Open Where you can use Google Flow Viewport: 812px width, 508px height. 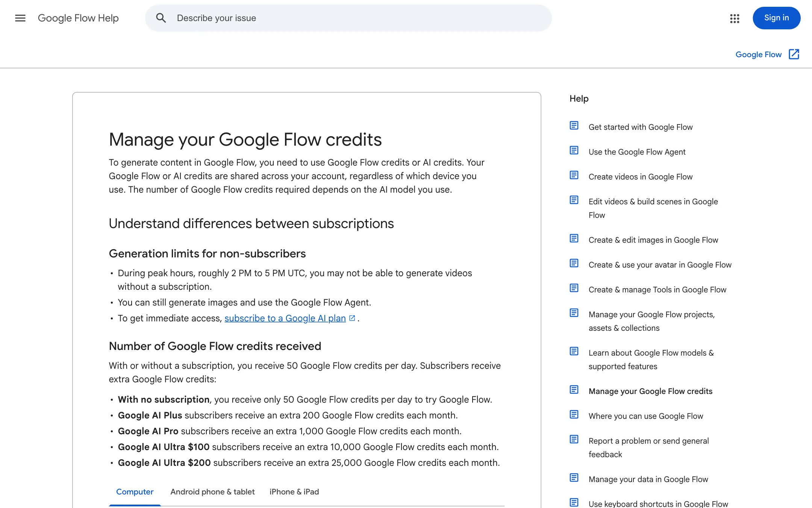[x=645, y=416]
